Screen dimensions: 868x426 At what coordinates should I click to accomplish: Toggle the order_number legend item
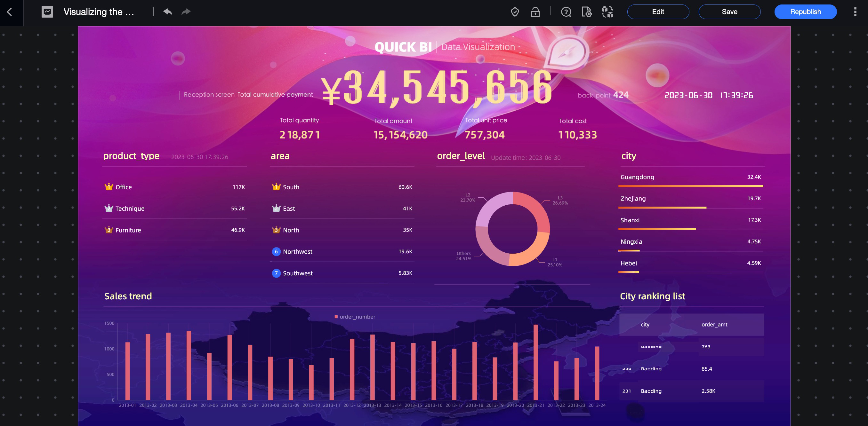(x=355, y=317)
